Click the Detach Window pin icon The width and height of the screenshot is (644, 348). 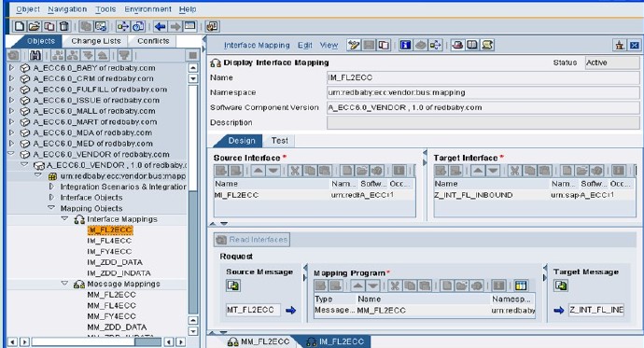(620, 45)
